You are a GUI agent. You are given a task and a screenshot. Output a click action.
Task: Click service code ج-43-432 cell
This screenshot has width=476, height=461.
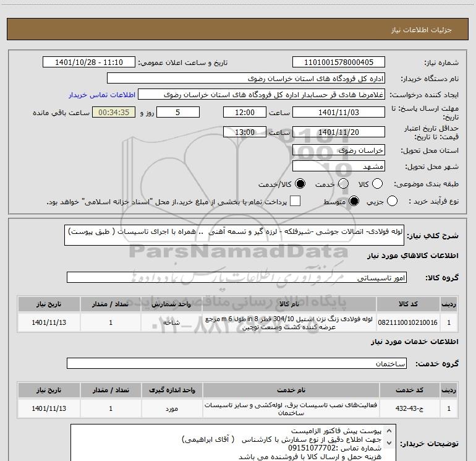[x=409, y=409]
